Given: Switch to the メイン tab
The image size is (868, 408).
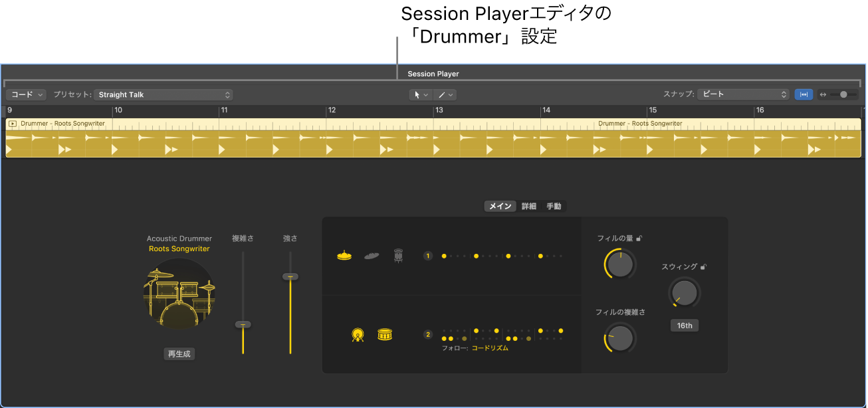Looking at the screenshot, I should pos(500,206).
